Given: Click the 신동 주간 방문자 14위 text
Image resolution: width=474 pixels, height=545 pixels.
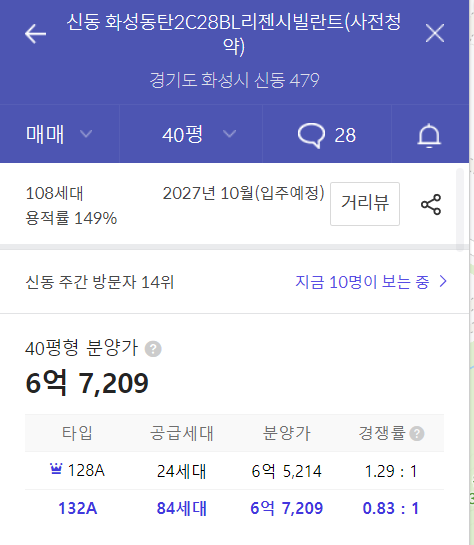Looking at the screenshot, I should click(100, 282).
